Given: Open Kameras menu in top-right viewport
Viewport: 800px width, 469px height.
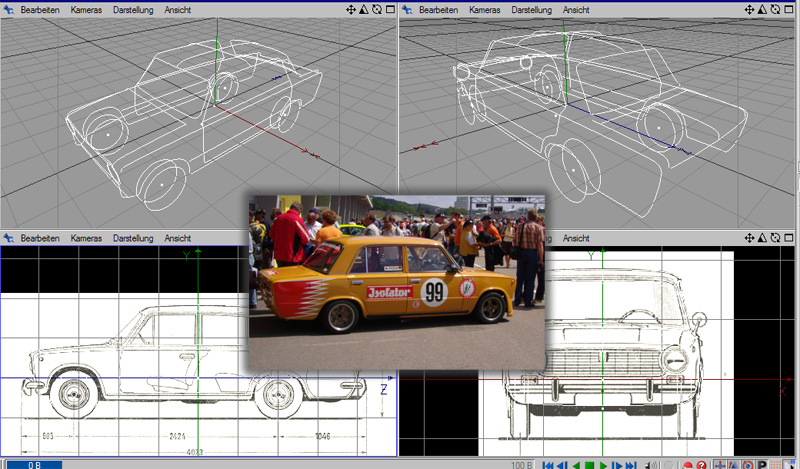Looking at the screenshot, I should 485,9.
